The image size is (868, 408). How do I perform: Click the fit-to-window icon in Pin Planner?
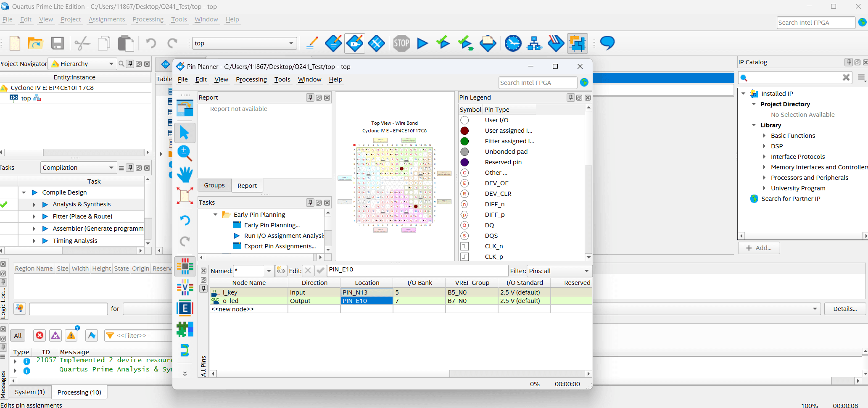pyautogui.click(x=185, y=196)
